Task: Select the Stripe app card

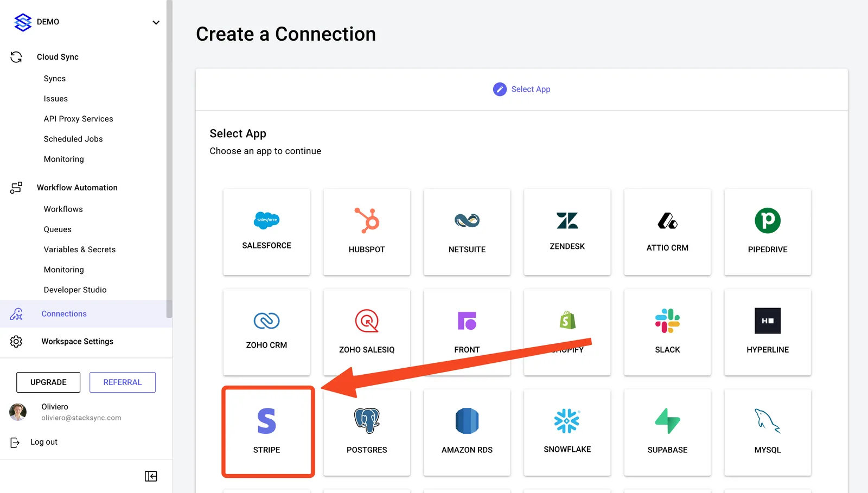Action: pyautogui.click(x=266, y=432)
